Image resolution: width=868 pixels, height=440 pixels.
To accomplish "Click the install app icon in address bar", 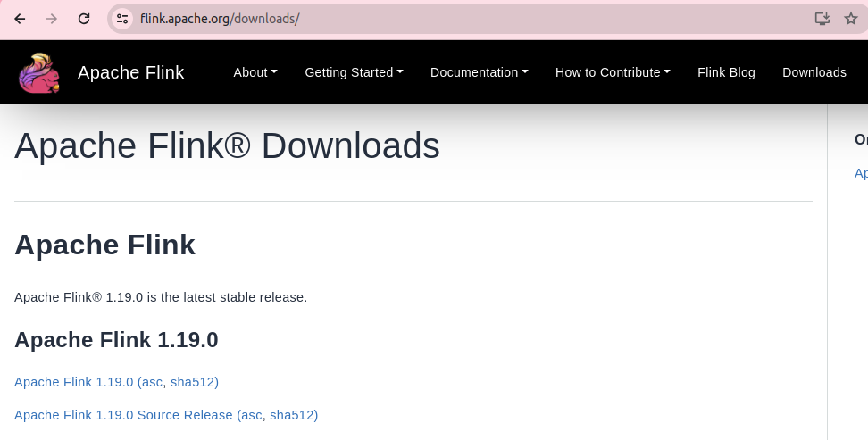I will 822,19.
